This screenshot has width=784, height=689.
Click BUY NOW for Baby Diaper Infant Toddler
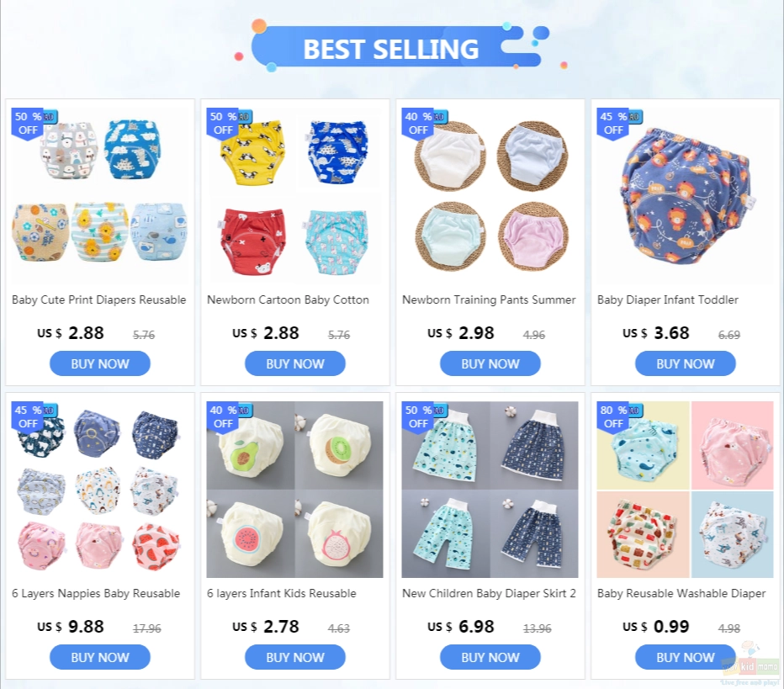686,363
